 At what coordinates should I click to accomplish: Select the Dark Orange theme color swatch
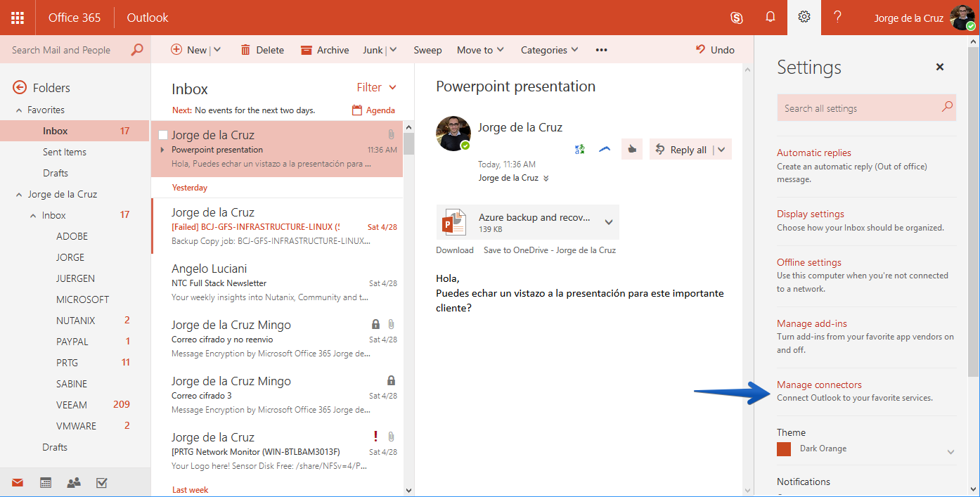[x=784, y=448]
